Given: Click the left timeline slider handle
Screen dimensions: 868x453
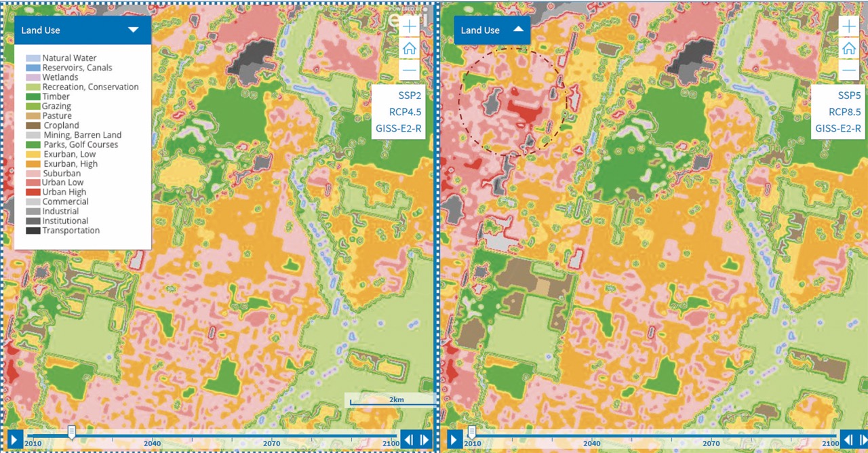Looking at the screenshot, I should point(71,433).
